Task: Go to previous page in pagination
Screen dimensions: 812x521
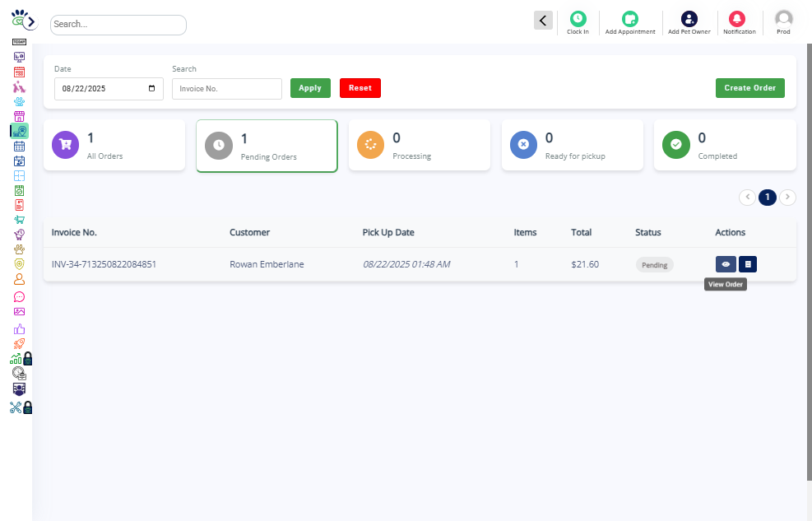Action: 747,197
